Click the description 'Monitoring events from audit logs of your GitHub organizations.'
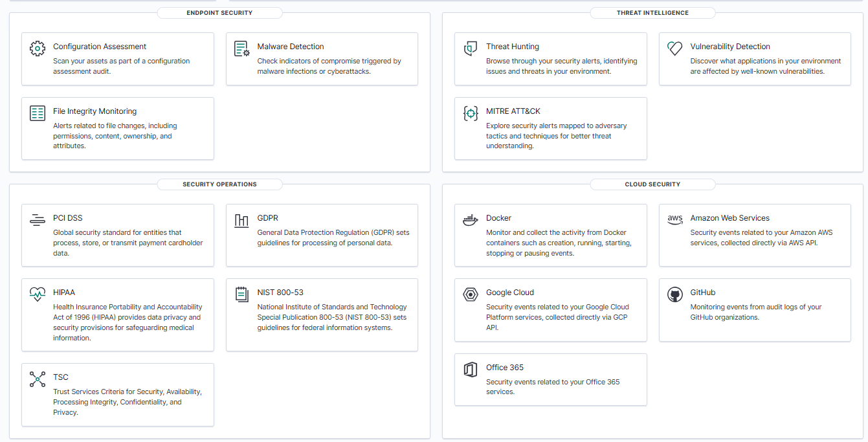The width and height of the screenshot is (868, 442). click(756, 312)
